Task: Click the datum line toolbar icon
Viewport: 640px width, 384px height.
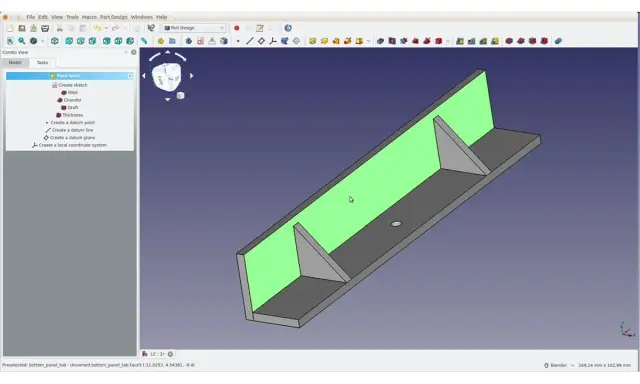Action: (250, 41)
